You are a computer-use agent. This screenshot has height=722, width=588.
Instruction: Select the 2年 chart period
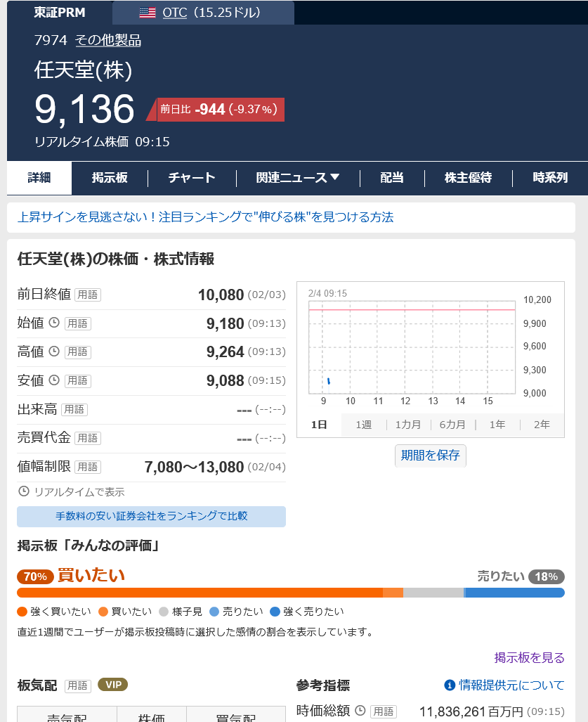click(x=542, y=425)
